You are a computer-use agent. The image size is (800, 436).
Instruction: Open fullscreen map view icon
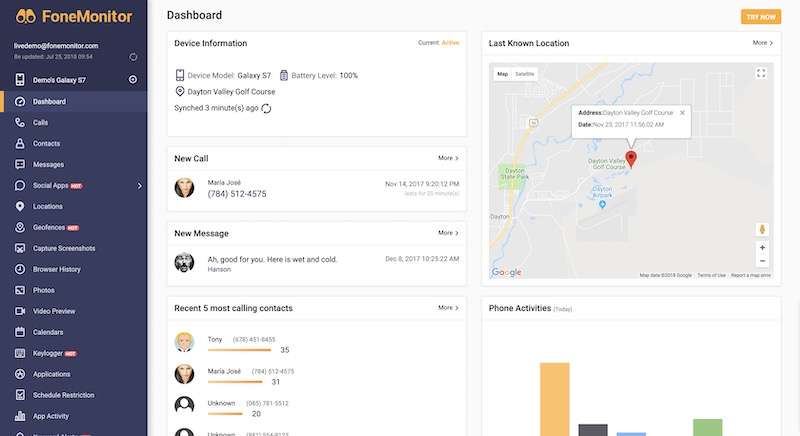tap(761, 73)
